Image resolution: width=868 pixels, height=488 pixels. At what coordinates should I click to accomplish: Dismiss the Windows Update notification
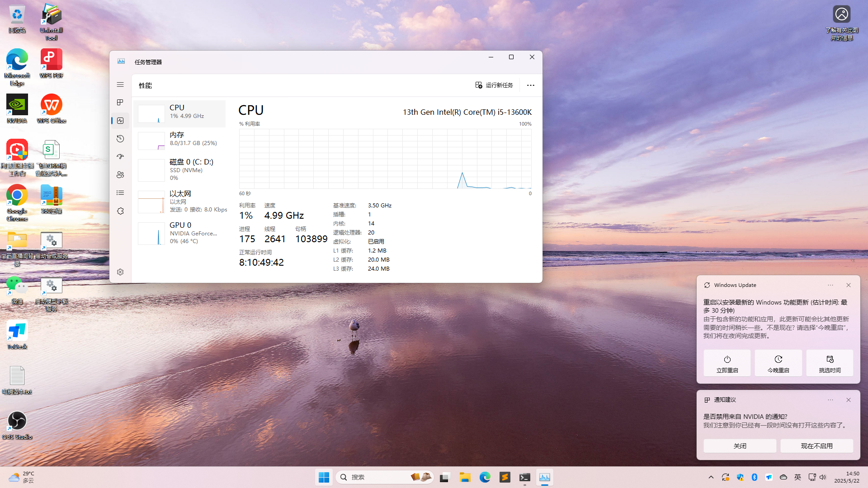pos(849,285)
